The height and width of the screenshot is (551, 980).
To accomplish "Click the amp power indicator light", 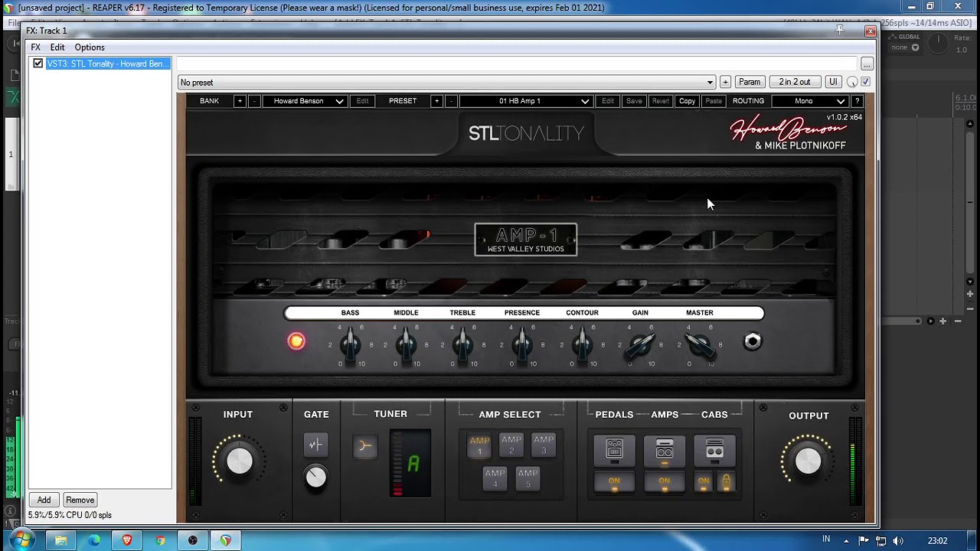I will [296, 341].
